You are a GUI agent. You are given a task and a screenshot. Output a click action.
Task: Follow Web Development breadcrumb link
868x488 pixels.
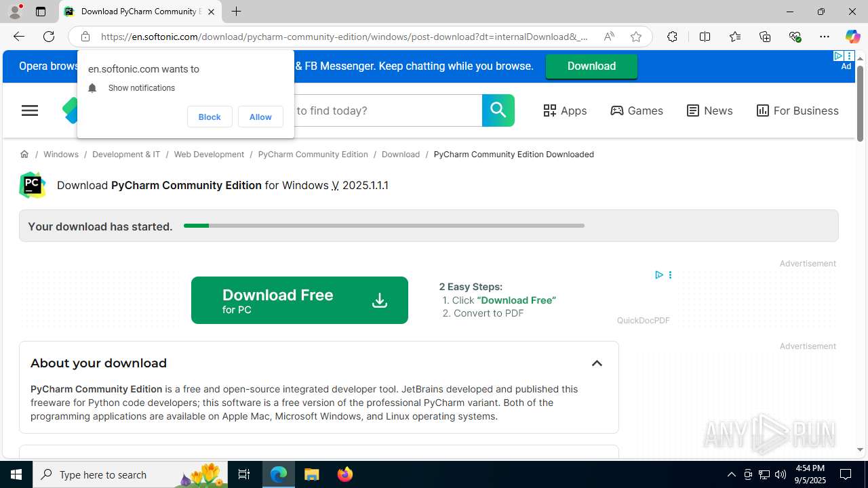pos(209,155)
